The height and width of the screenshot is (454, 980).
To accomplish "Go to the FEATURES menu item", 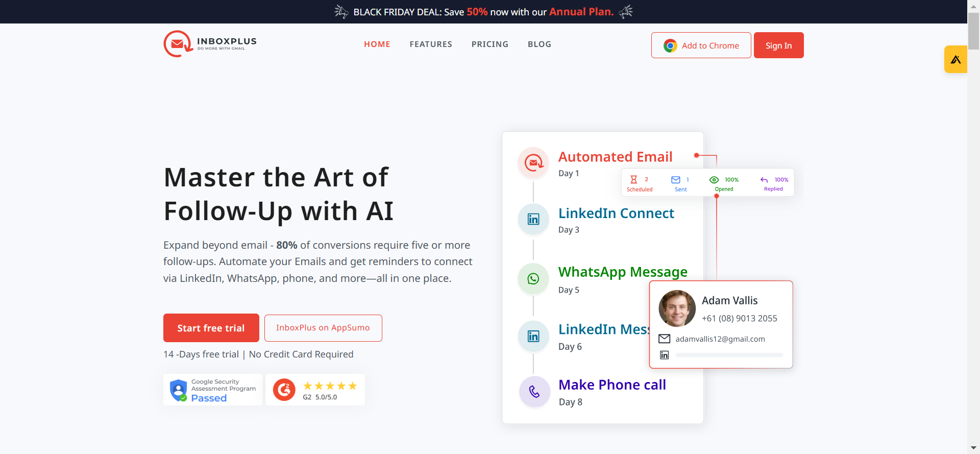I will (x=431, y=44).
